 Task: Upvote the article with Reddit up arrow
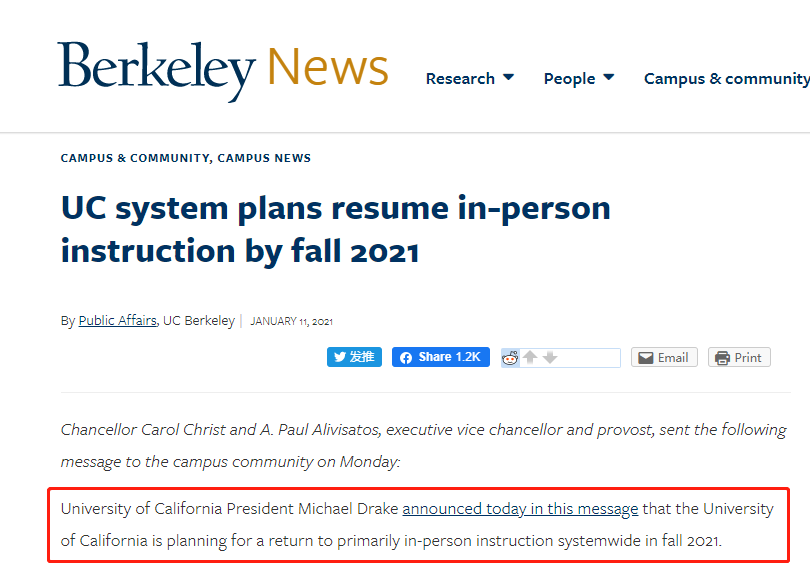click(530, 357)
